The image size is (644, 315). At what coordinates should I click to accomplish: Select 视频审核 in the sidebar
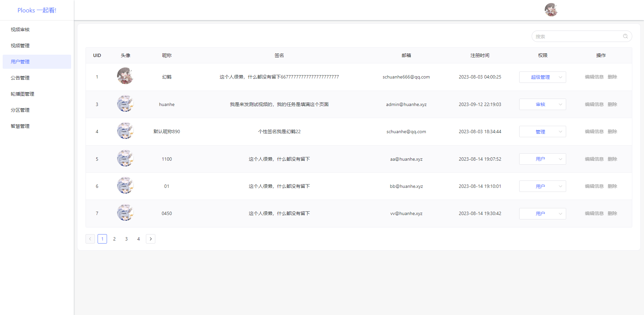pyautogui.click(x=20, y=30)
